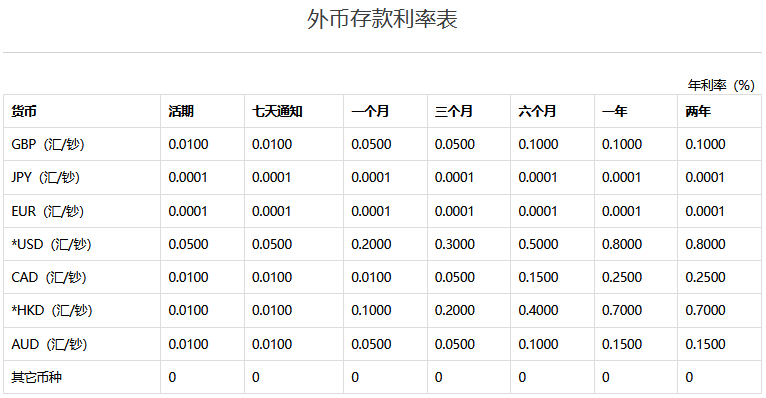Select GBP 活期 rate 0.0100
This screenshot has height=398, width=766.
[189, 145]
